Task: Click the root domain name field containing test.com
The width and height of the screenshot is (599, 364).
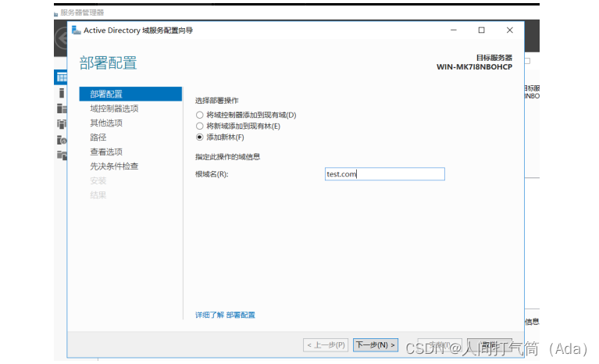Action: coord(385,174)
